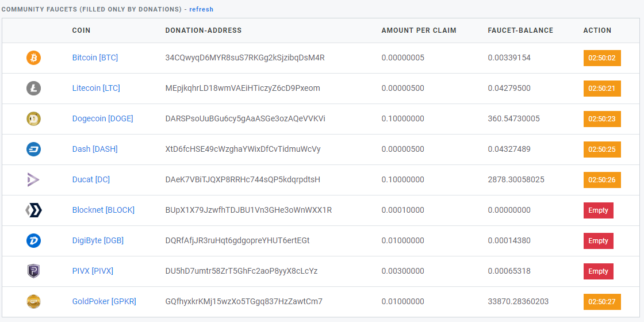Click the GoldPoker coin logo icon
644x322 pixels.
(x=34, y=301)
